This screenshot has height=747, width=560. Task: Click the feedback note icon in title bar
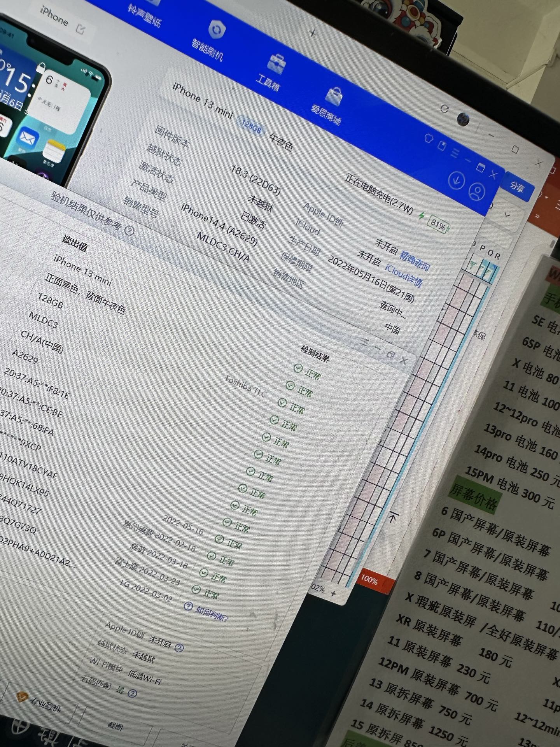[442, 146]
